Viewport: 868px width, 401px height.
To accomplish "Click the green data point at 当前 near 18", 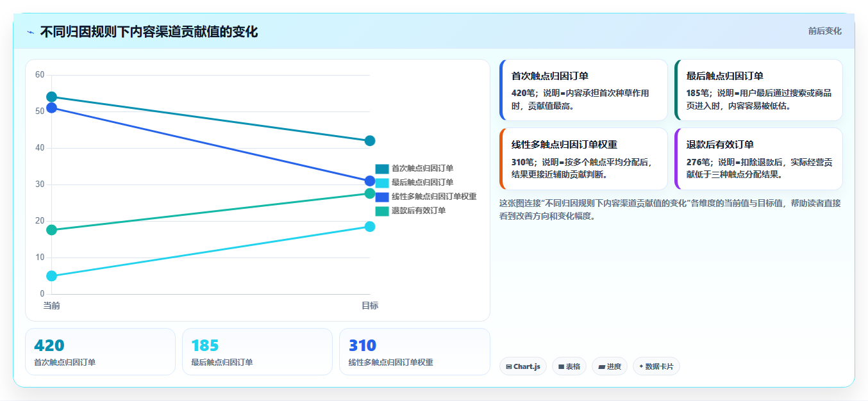I will 52,230.
